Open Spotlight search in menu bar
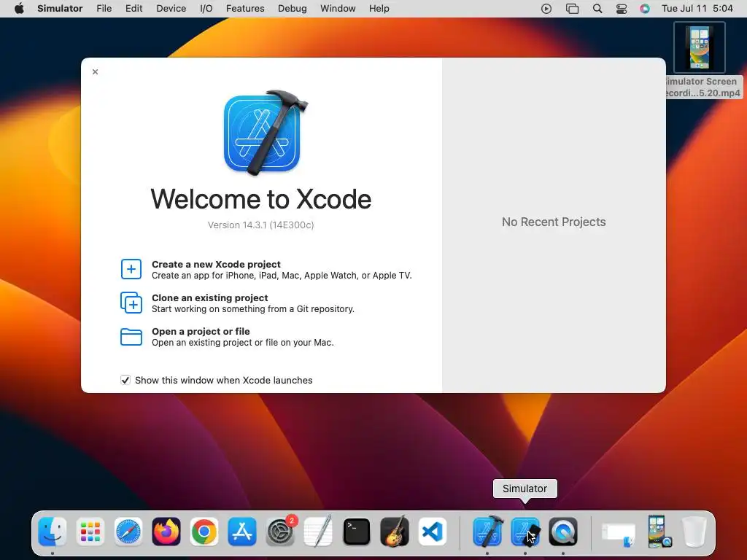Viewport: 747px width, 560px height. point(597,9)
